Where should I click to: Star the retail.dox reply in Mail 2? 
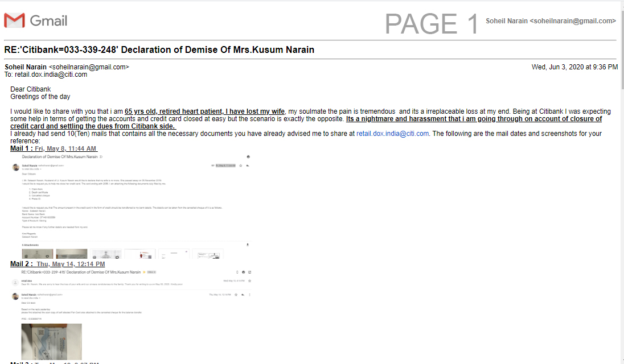click(x=249, y=281)
